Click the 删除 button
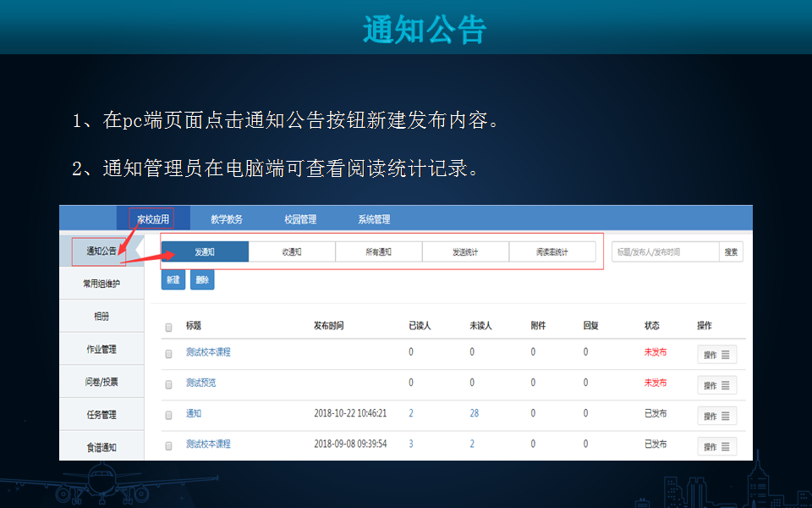Viewport: 812px width, 508px height. coord(202,280)
